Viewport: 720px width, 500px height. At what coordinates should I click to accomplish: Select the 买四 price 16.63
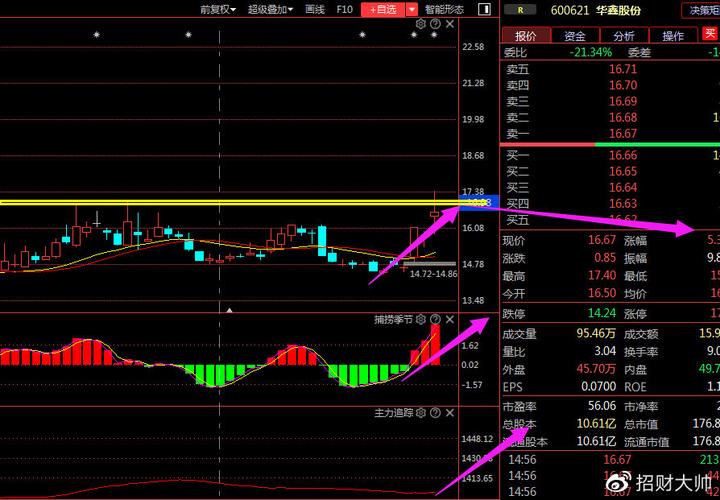point(623,203)
